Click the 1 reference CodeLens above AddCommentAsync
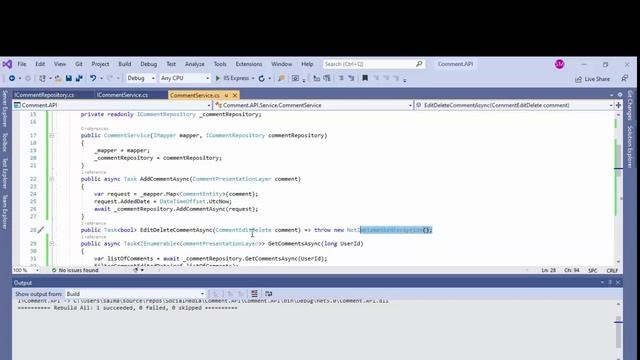Viewport: 640px width, 360px height. 93,172
